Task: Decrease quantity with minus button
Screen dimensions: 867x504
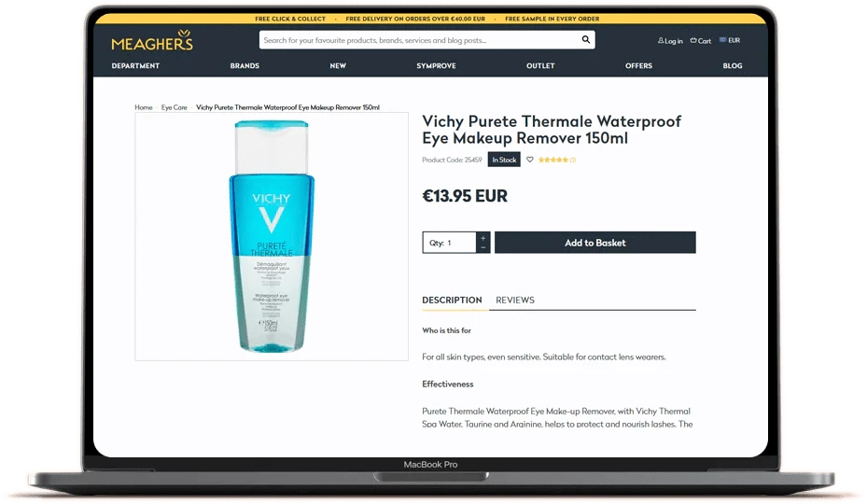Action: 482,248
